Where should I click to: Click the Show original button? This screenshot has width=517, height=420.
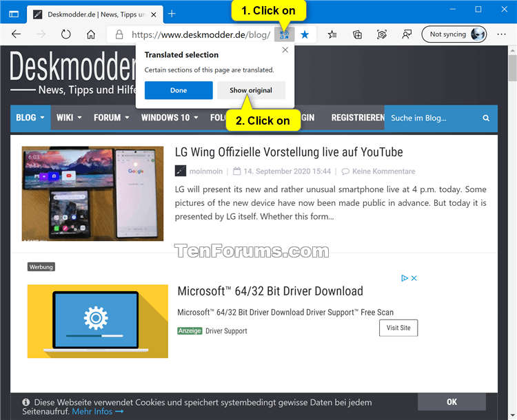pos(251,90)
